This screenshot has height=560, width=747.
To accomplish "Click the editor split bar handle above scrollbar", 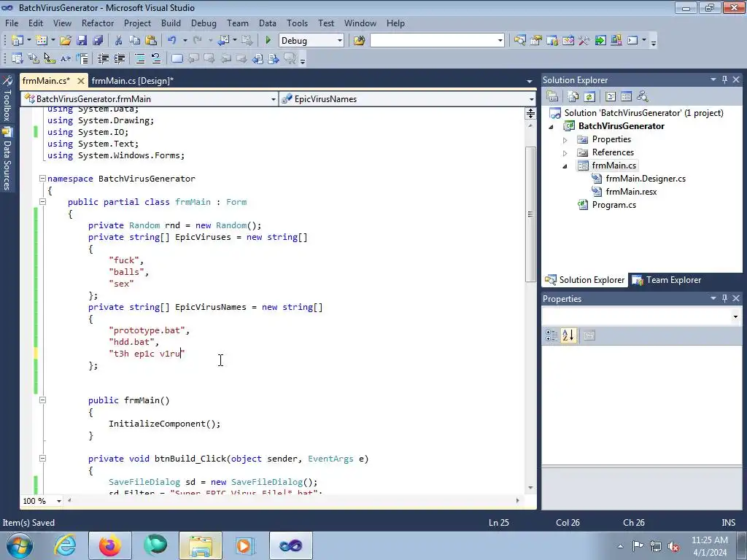I will (x=530, y=113).
